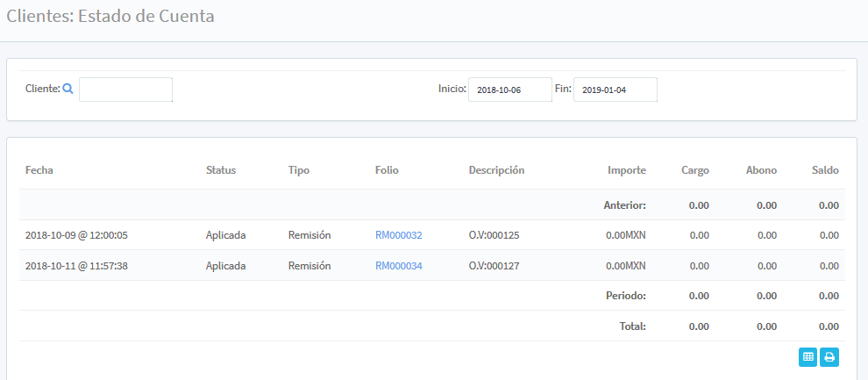Viewport: 868px width, 380px height.
Task: Click the Importe column header
Action: click(x=626, y=170)
